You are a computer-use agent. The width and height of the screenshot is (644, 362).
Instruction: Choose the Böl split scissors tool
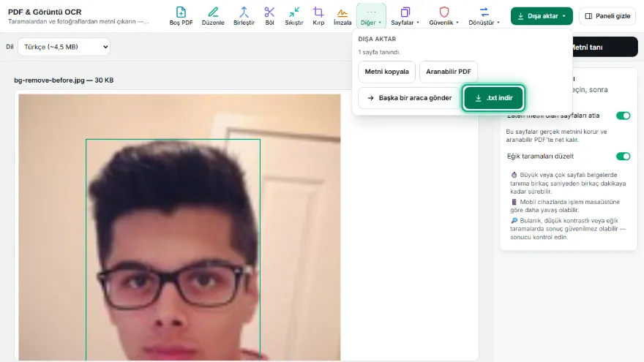tap(269, 16)
